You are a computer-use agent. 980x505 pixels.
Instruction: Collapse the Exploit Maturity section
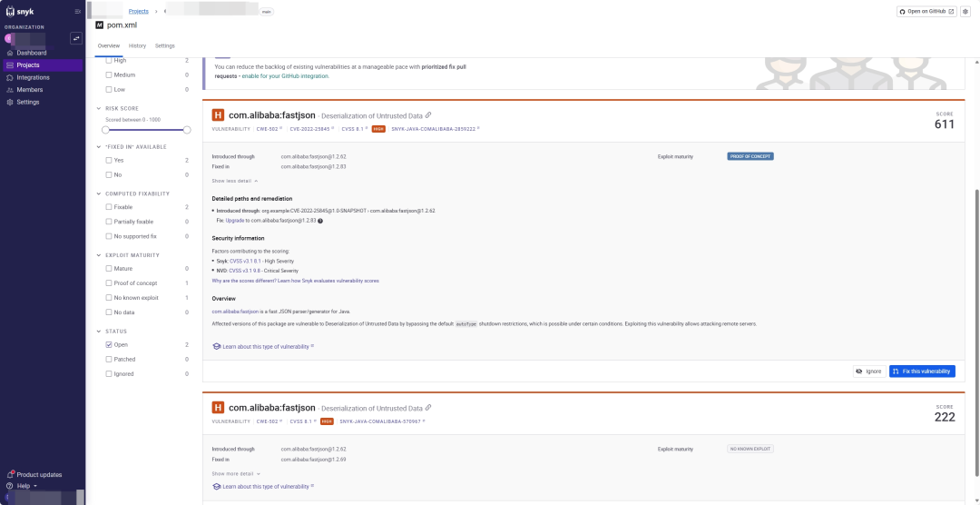coord(100,255)
